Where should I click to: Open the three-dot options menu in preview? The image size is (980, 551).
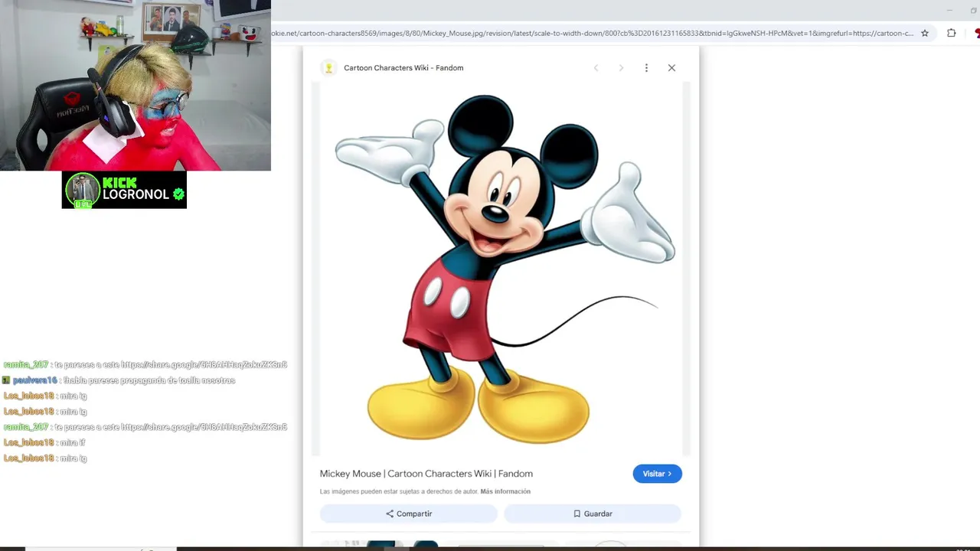pos(646,67)
